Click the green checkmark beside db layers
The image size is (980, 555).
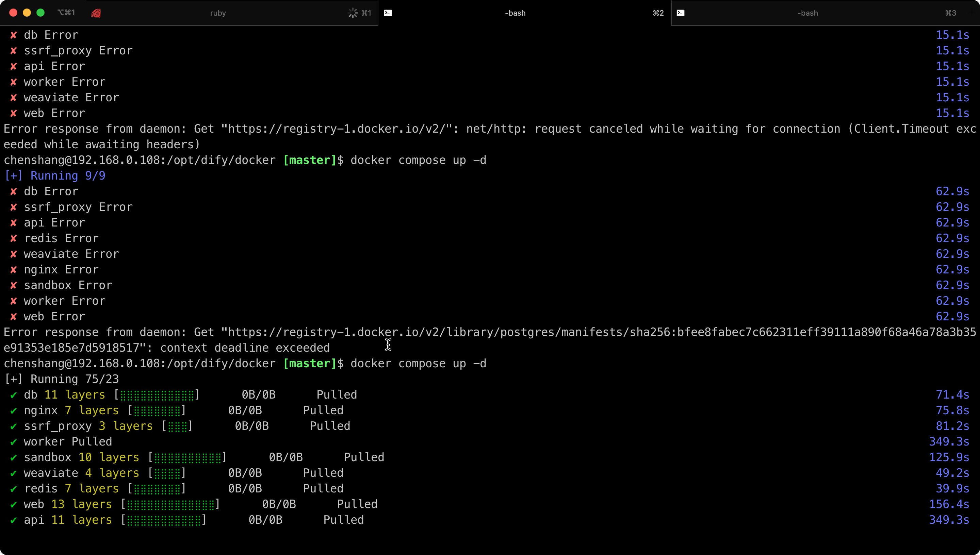[14, 395]
